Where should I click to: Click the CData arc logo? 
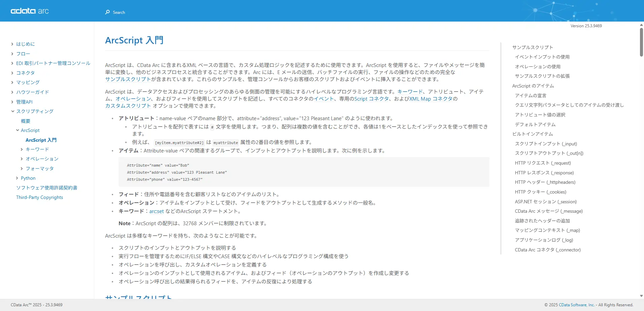pos(29,10)
